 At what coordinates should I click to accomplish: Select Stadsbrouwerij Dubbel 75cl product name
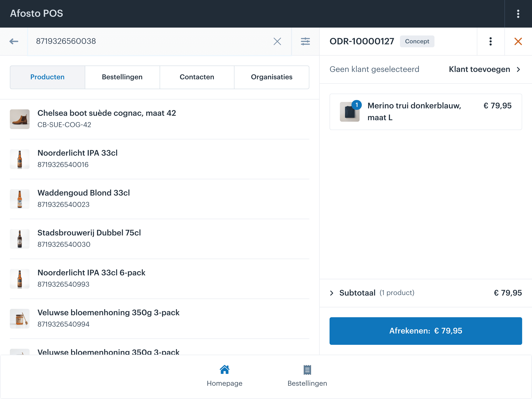(x=89, y=233)
